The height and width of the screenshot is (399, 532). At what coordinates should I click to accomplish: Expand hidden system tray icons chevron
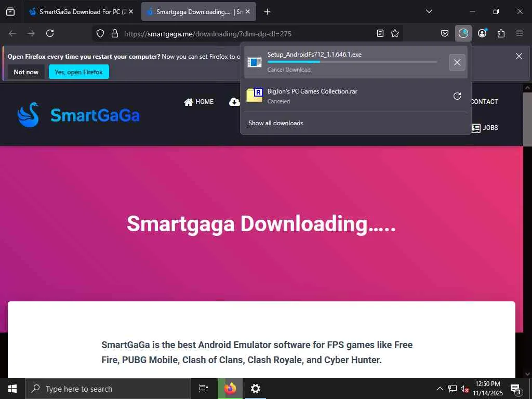click(x=440, y=389)
